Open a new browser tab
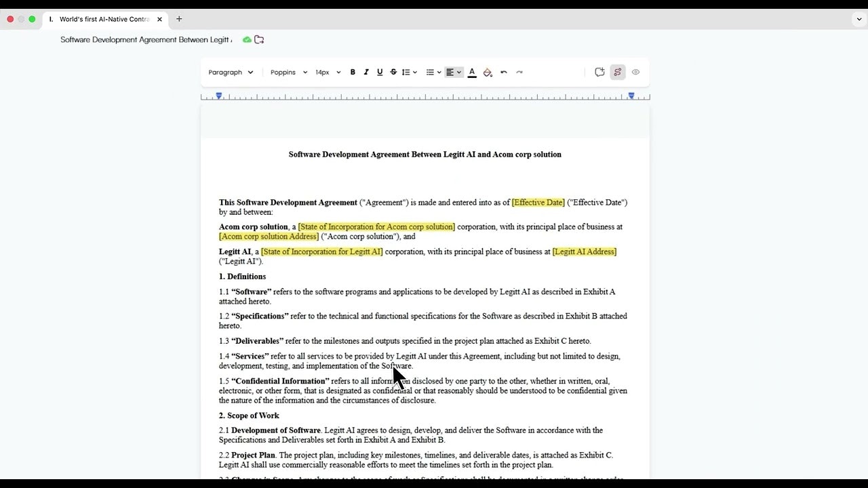Screen dimensions: 868x488 (x=179, y=19)
